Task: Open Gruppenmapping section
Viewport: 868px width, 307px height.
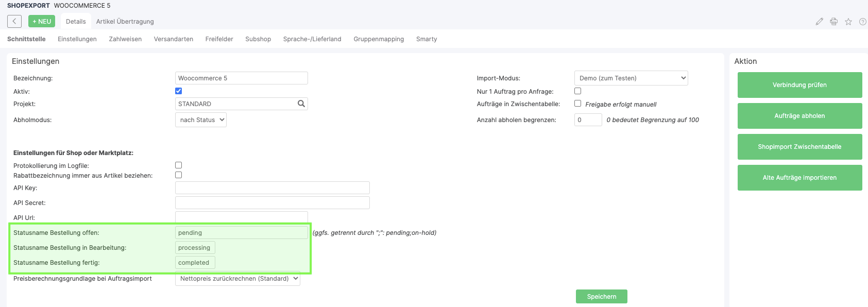Action: pyautogui.click(x=379, y=39)
